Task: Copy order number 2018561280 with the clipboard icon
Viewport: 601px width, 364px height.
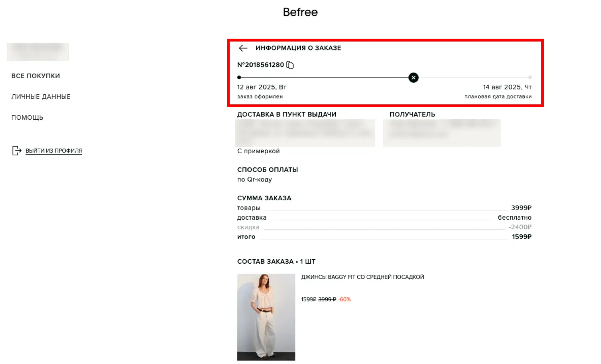Action: coord(290,65)
